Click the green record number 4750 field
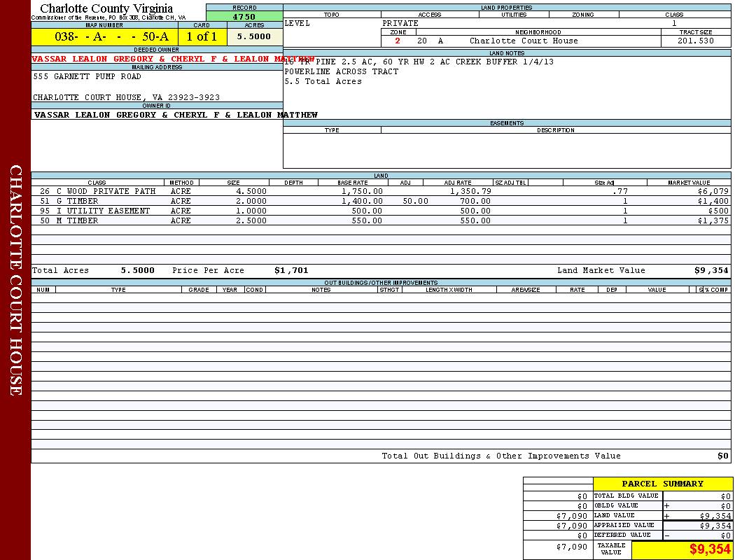The image size is (735, 560). coord(244,17)
